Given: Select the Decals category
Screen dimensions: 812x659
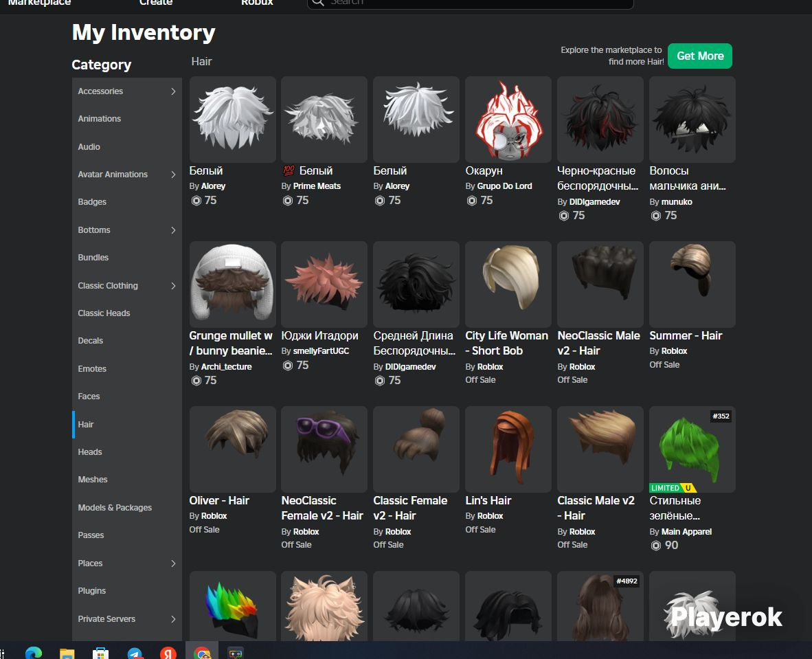Looking at the screenshot, I should 91,341.
